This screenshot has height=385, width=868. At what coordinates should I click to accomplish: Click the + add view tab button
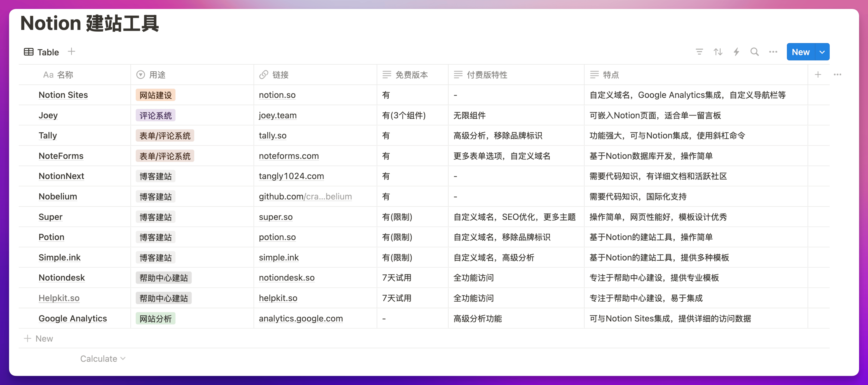71,52
